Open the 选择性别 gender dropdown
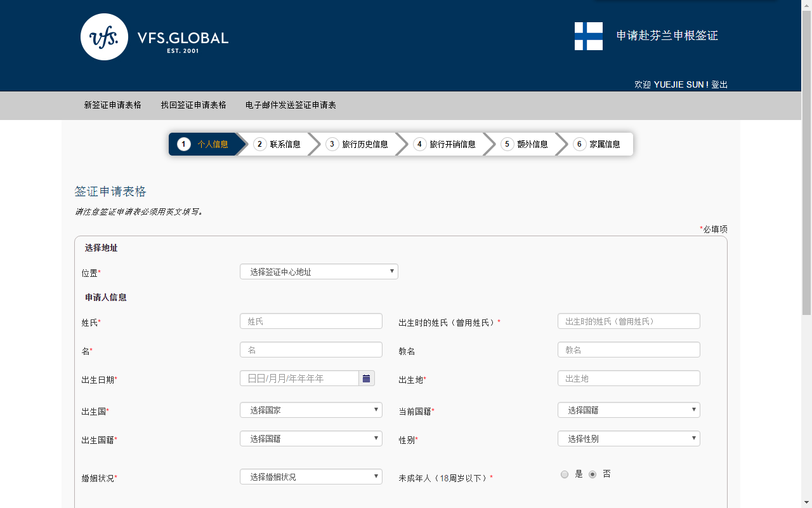812x508 pixels. (629, 439)
